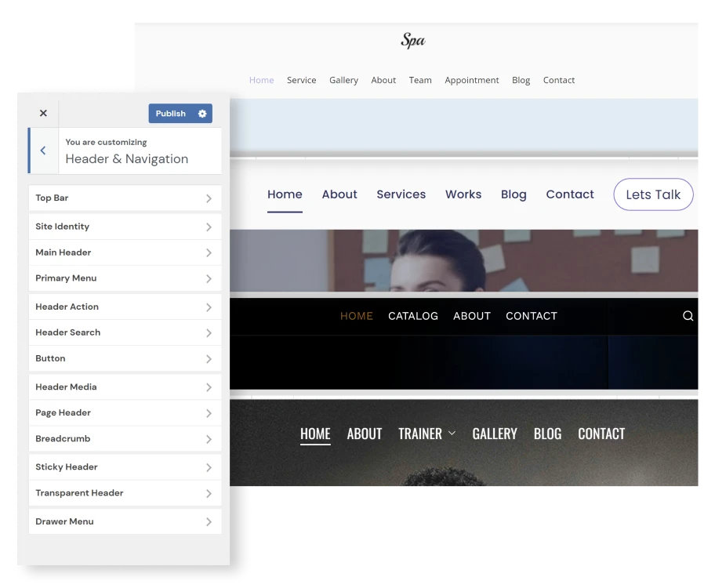Select Service in the Spa menu

click(301, 80)
